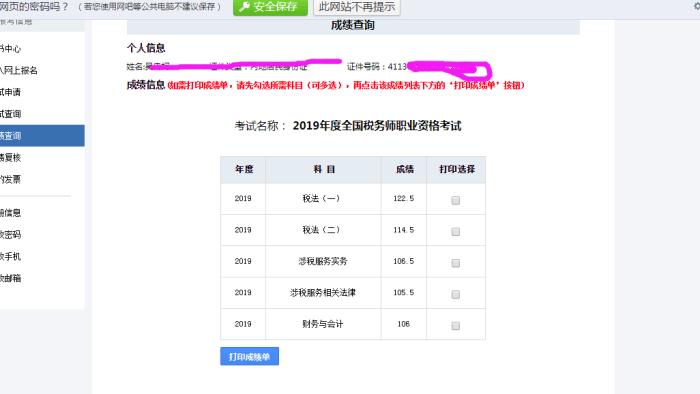700x394 pixels.
Task: Click the 打印选择 column header
Action: pos(457,169)
